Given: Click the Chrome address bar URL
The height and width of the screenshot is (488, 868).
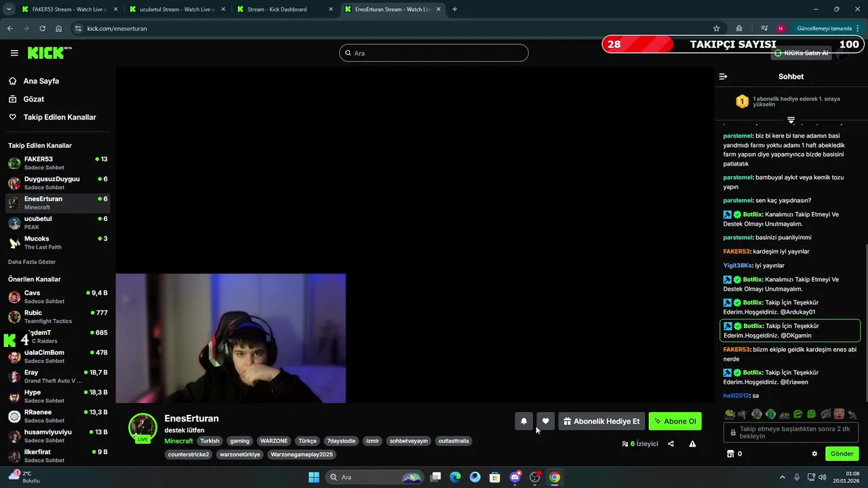Looking at the screenshot, I should tap(117, 28).
